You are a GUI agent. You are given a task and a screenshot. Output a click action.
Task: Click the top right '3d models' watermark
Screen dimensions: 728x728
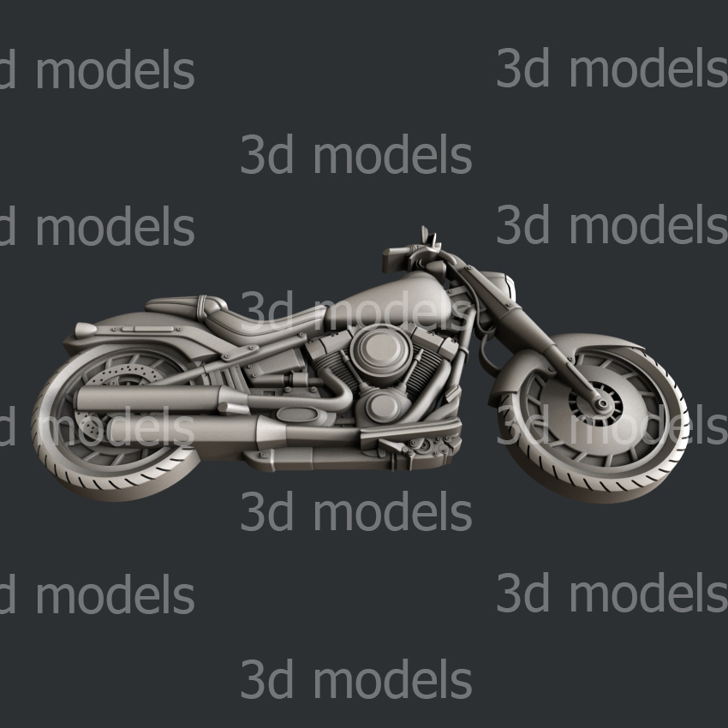tap(612, 68)
